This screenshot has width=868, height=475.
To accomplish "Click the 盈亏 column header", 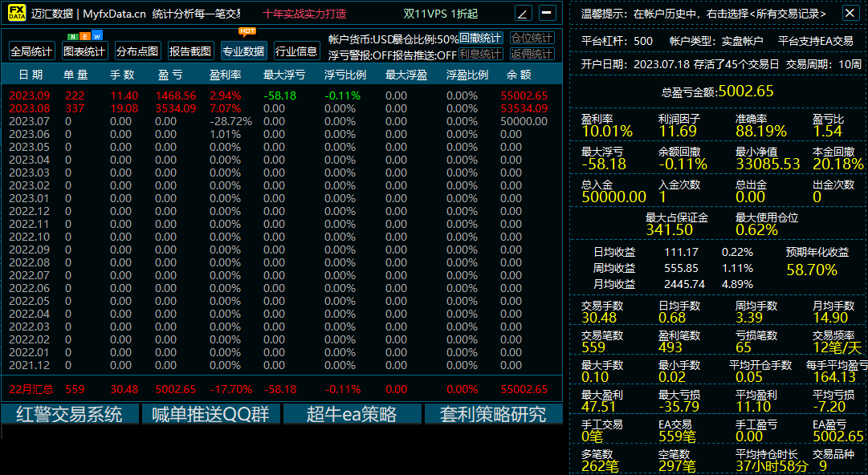I will pos(170,75).
